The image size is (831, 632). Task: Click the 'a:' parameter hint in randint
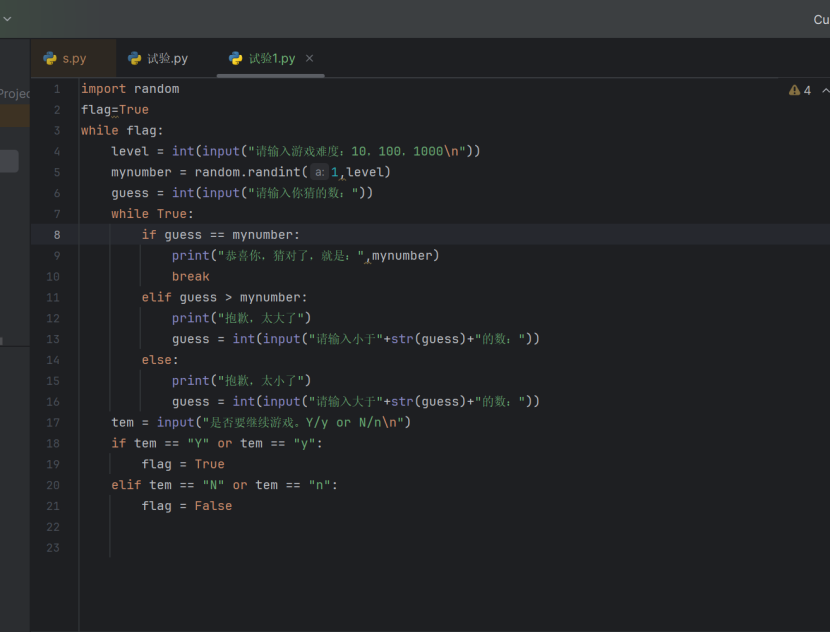(x=319, y=172)
